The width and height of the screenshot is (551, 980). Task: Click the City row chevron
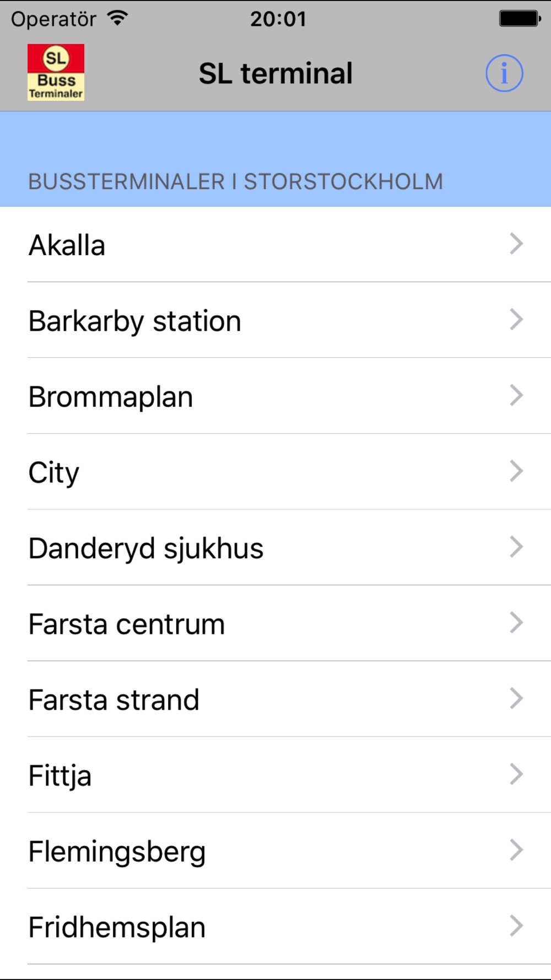516,471
